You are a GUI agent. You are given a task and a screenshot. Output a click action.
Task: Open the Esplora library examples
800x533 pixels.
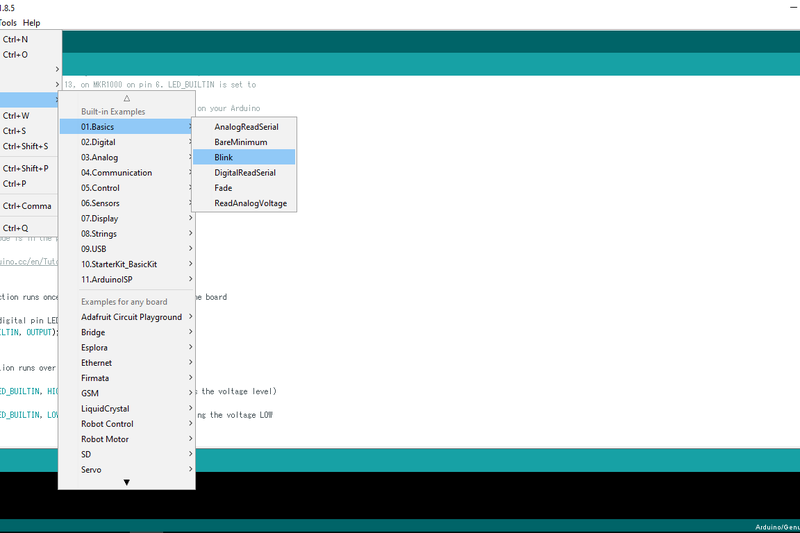coord(127,347)
